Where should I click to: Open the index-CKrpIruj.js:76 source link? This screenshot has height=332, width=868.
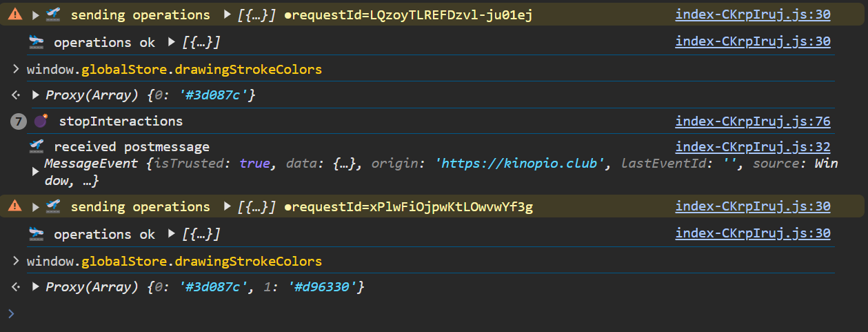click(x=753, y=121)
